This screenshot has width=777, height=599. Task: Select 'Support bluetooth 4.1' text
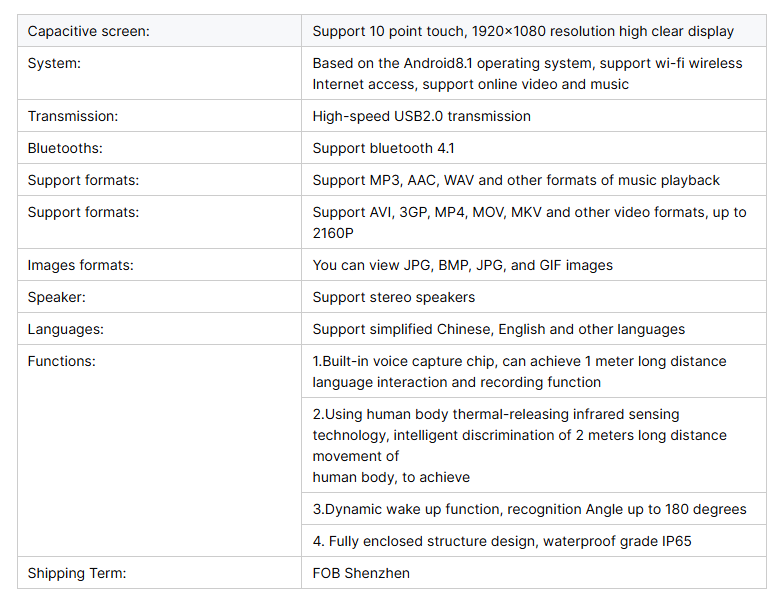(383, 148)
